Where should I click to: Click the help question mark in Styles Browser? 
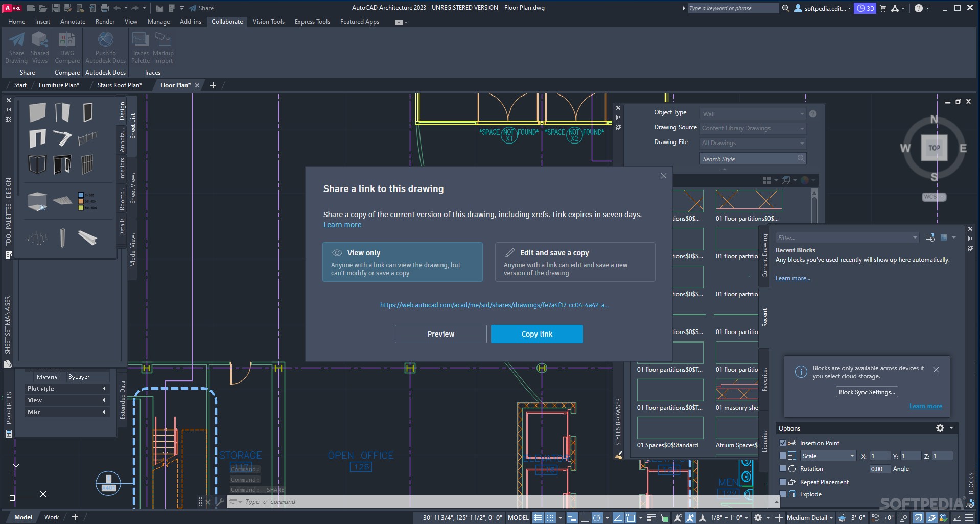coord(813,114)
